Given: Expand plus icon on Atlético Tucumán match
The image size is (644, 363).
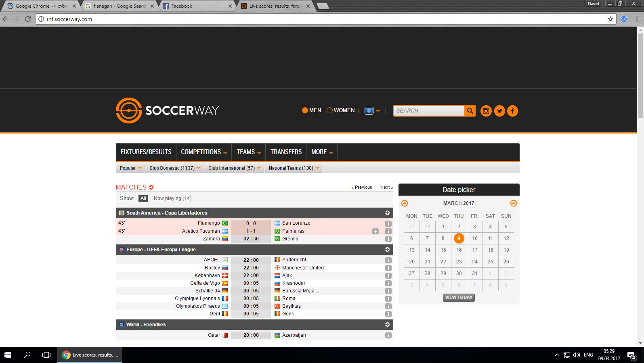Looking at the screenshot, I should click(375, 231).
